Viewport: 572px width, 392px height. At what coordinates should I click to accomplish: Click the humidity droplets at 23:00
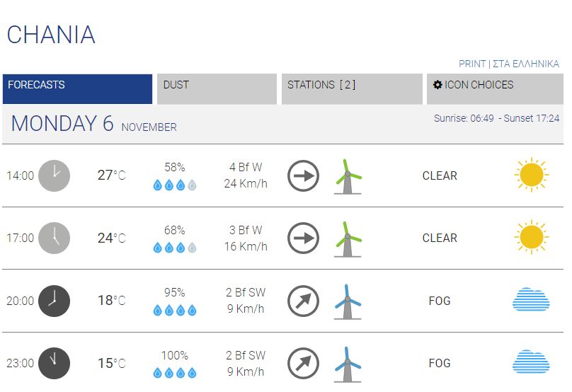pyautogui.click(x=175, y=373)
